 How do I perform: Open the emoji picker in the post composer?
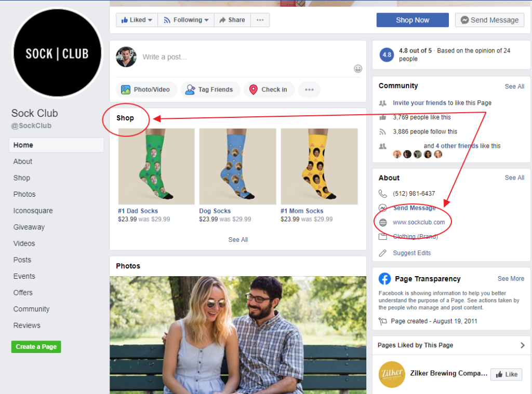358,68
